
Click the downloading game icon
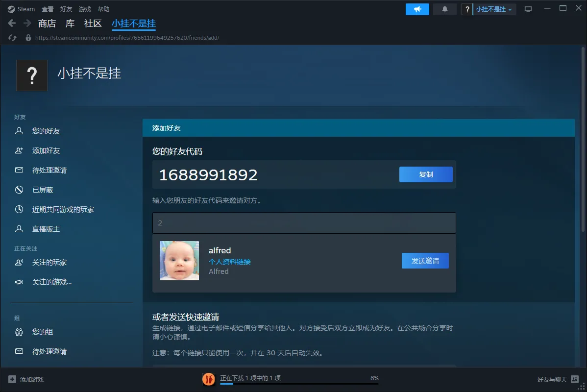click(x=209, y=379)
